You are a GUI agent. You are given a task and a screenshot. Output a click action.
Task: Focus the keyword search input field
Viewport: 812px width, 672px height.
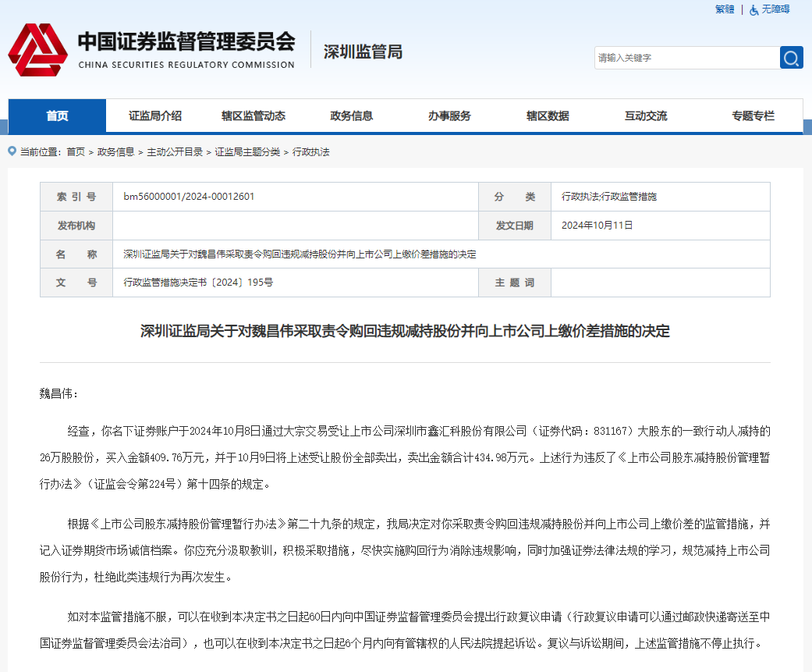(x=686, y=58)
